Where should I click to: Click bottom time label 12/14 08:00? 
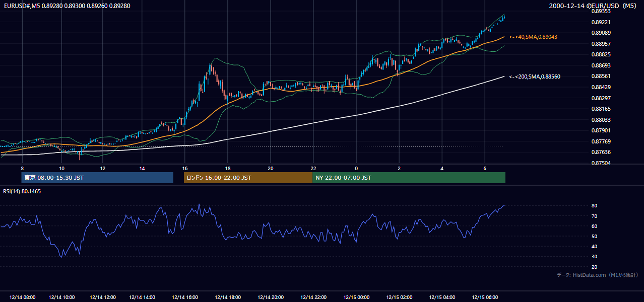coord(23,297)
